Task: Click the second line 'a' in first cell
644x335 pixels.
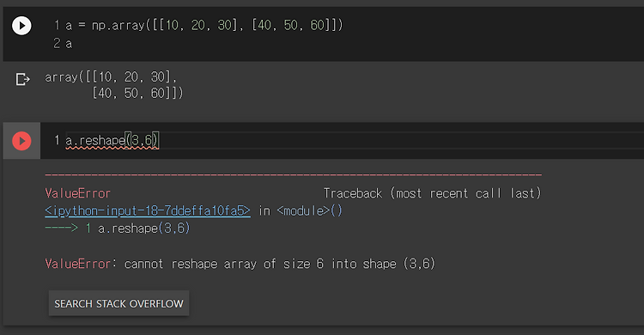Action: pos(69,44)
